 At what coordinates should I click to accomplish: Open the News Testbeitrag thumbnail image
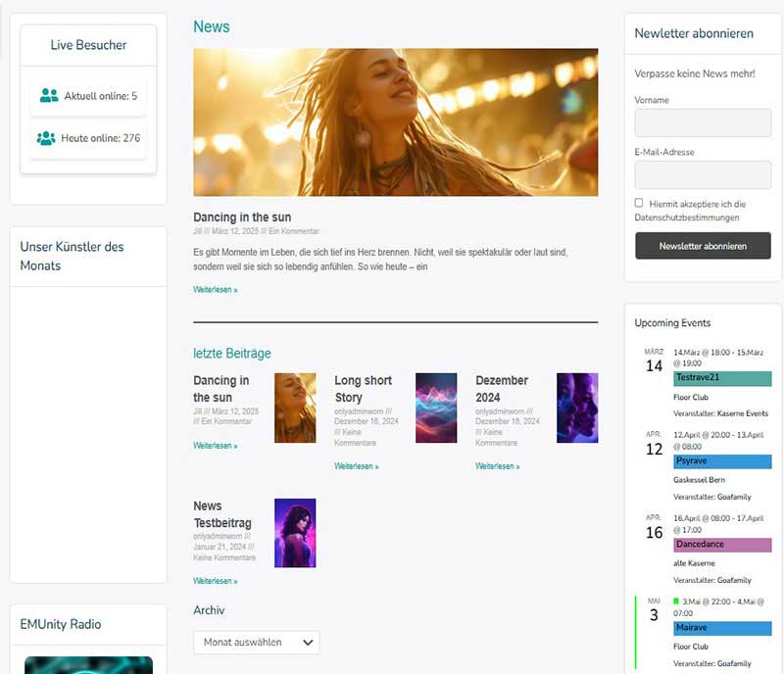(x=295, y=533)
